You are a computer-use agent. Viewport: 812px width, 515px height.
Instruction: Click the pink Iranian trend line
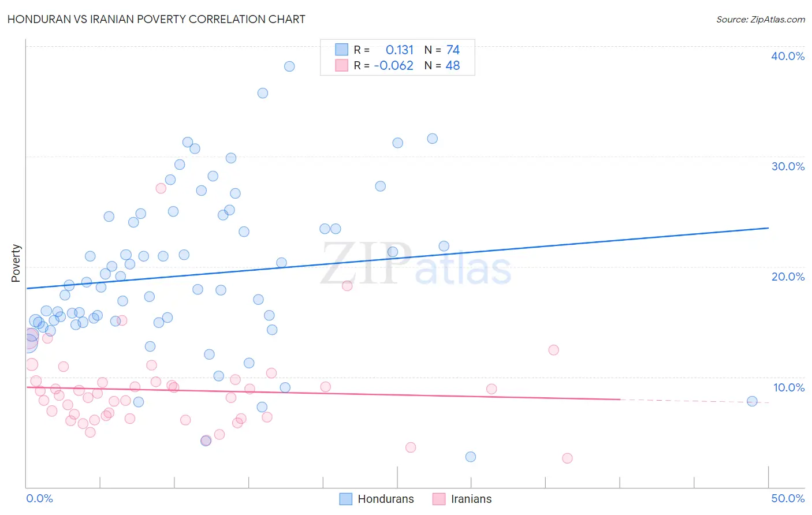click(x=323, y=393)
